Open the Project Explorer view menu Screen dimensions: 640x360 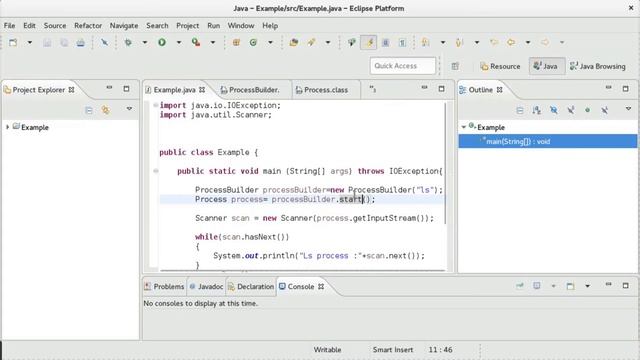pyautogui.click(x=129, y=109)
